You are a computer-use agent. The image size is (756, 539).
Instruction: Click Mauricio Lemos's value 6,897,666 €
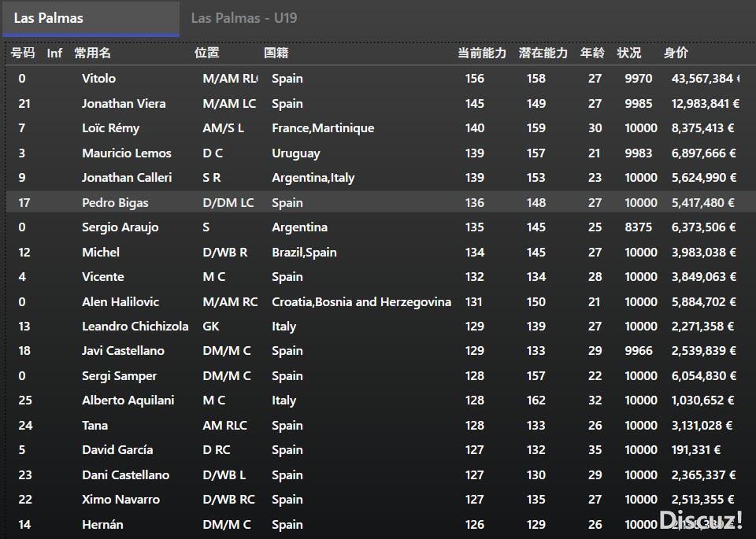703,153
